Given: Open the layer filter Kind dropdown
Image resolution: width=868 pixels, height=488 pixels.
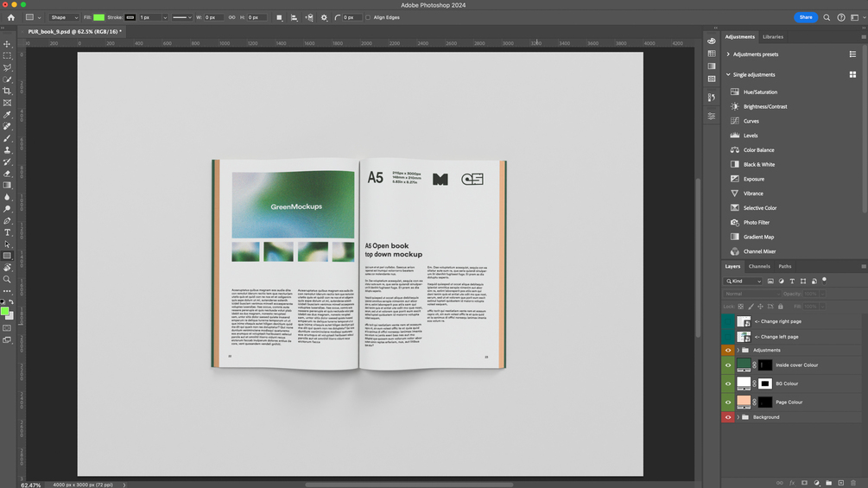Looking at the screenshot, I should (x=744, y=281).
